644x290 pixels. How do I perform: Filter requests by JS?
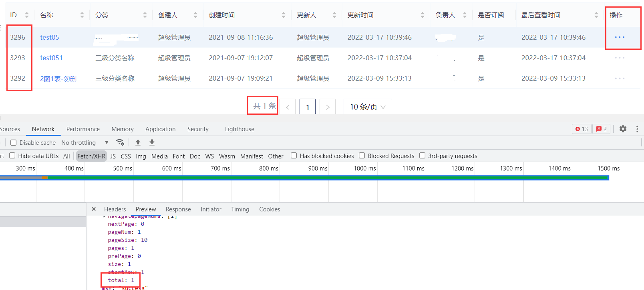(x=113, y=156)
